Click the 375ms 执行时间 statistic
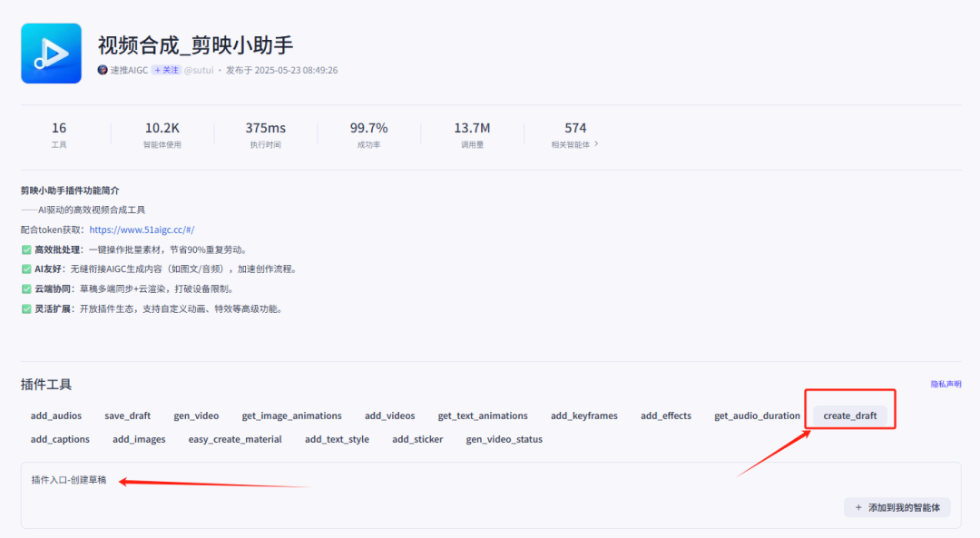 tap(265, 134)
